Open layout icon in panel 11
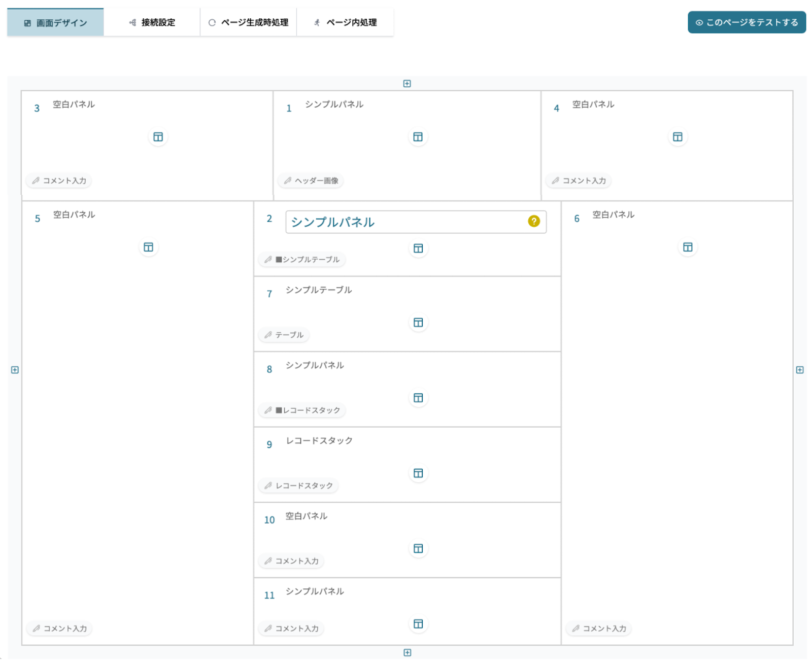The height and width of the screenshot is (661, 812). click(418, 624)
